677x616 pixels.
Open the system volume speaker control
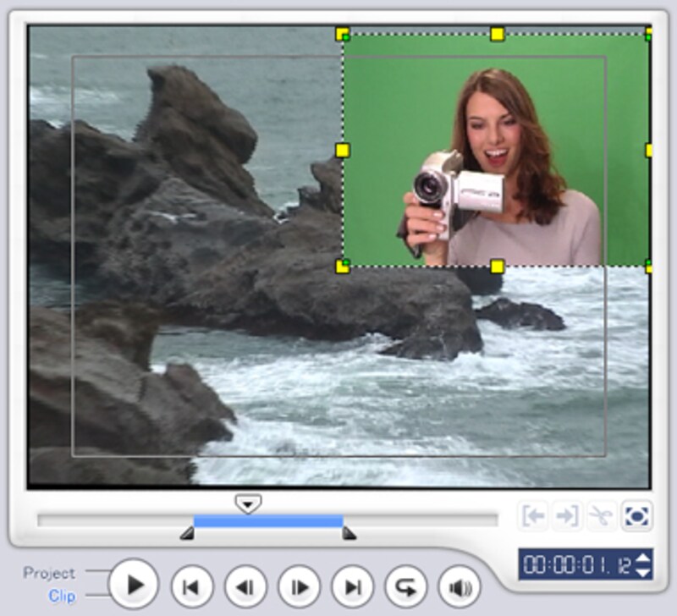pyautogui.click(x=460, y=586)
